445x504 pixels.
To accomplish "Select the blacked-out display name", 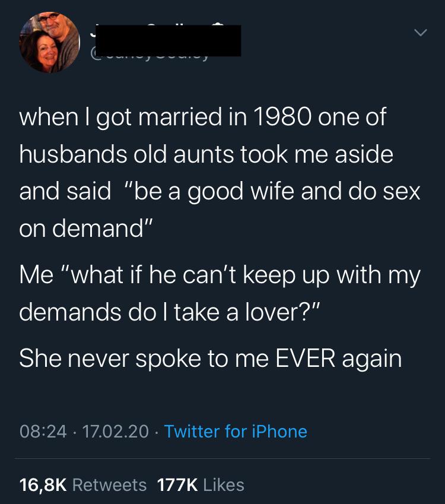I will [168, 40].
